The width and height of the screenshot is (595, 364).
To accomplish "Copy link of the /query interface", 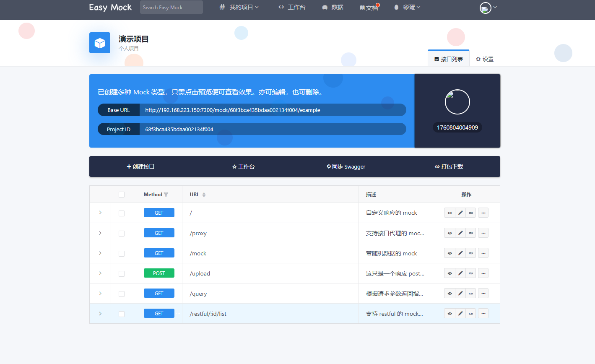I will [x=471, y=294].
